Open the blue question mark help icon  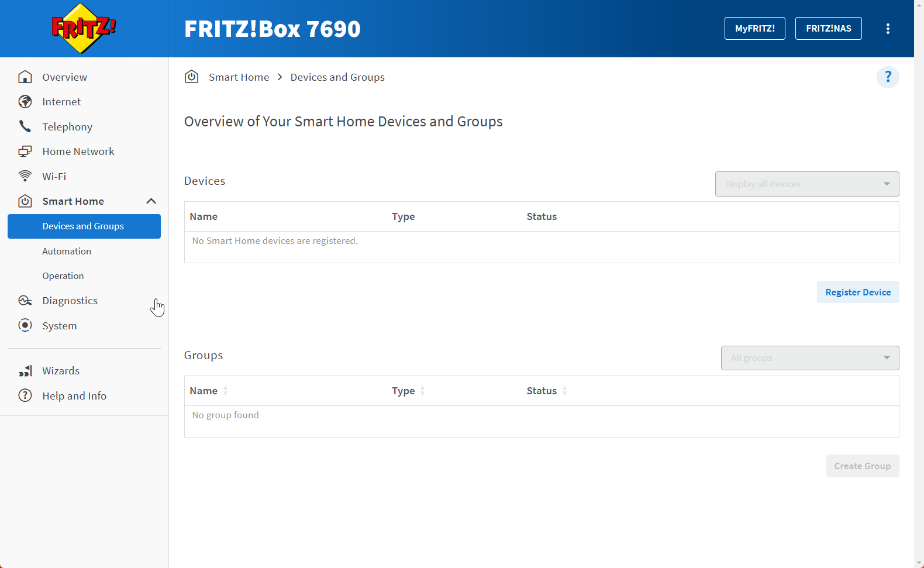[x=887, y=77]
